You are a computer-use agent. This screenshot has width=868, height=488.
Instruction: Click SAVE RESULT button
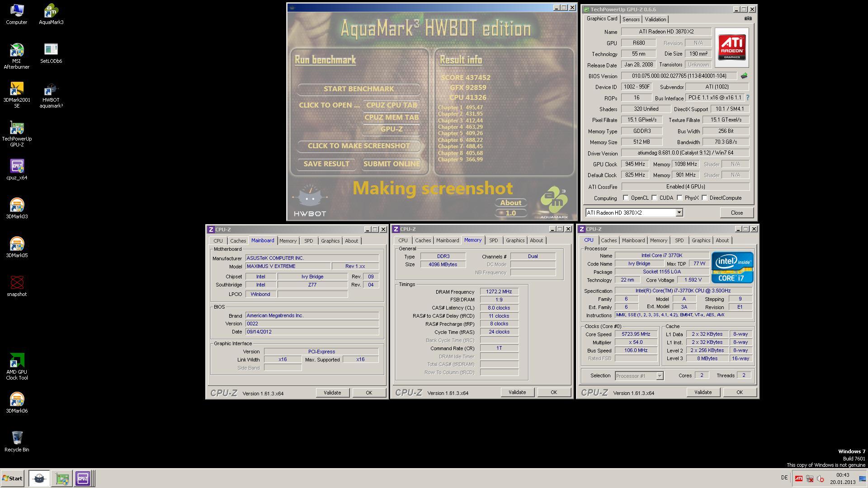[326, 164]
